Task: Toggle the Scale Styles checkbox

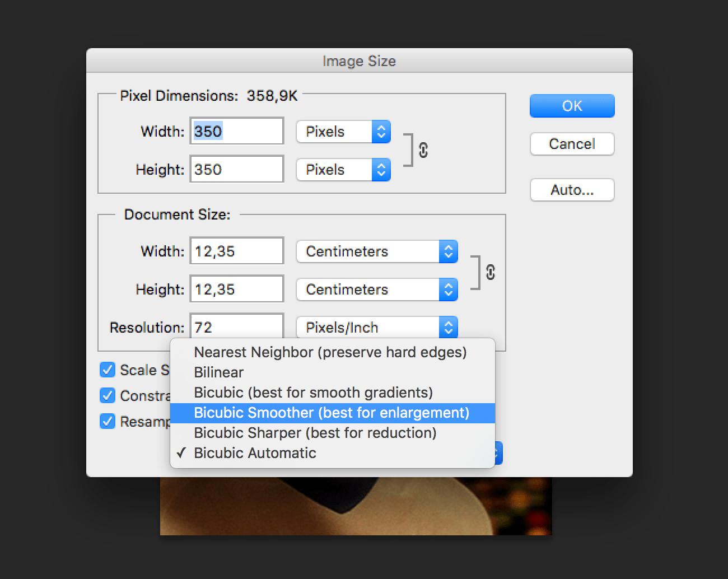Action: click(x=107, y=370)
